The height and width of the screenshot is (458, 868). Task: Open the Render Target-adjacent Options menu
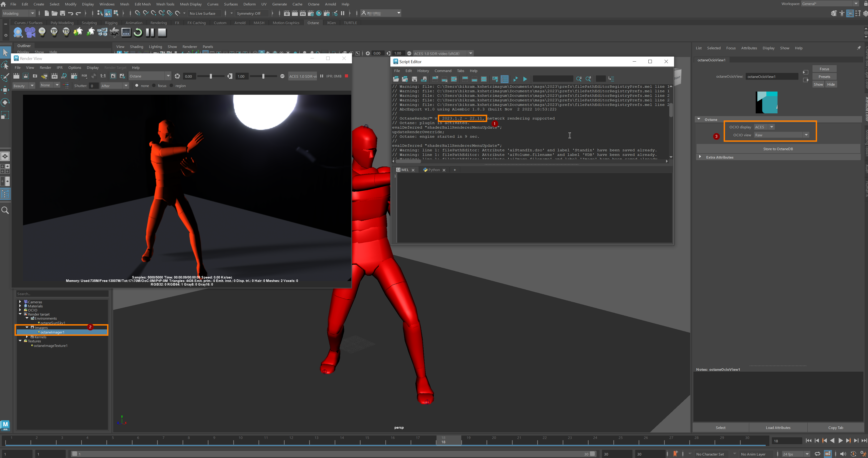coord(75,68)
